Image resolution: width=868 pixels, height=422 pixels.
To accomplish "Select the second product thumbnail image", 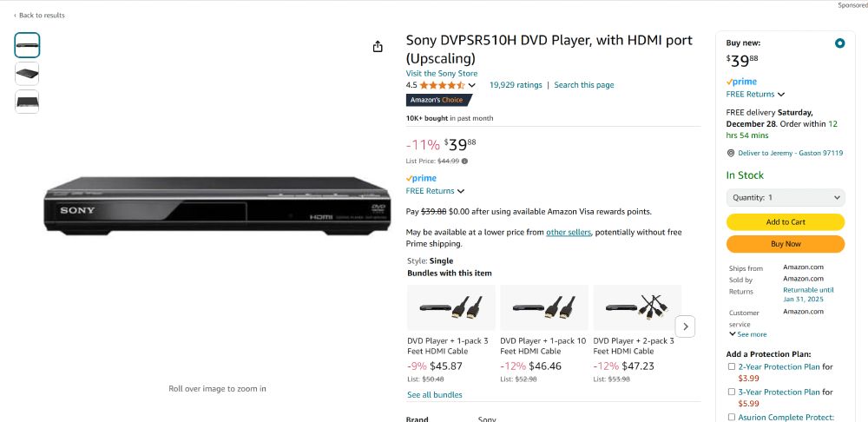I will click(27, 73).
